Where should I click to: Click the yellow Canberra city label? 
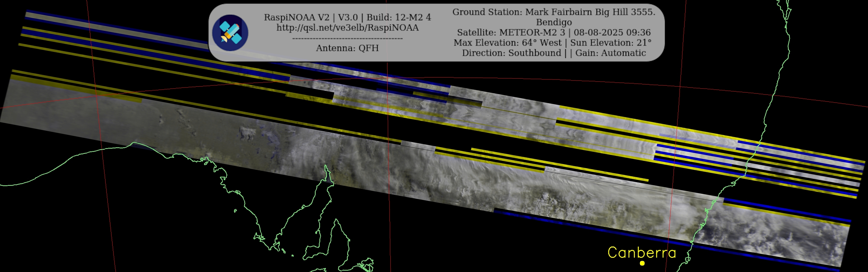pyautogui.click(x=642, y=253)
